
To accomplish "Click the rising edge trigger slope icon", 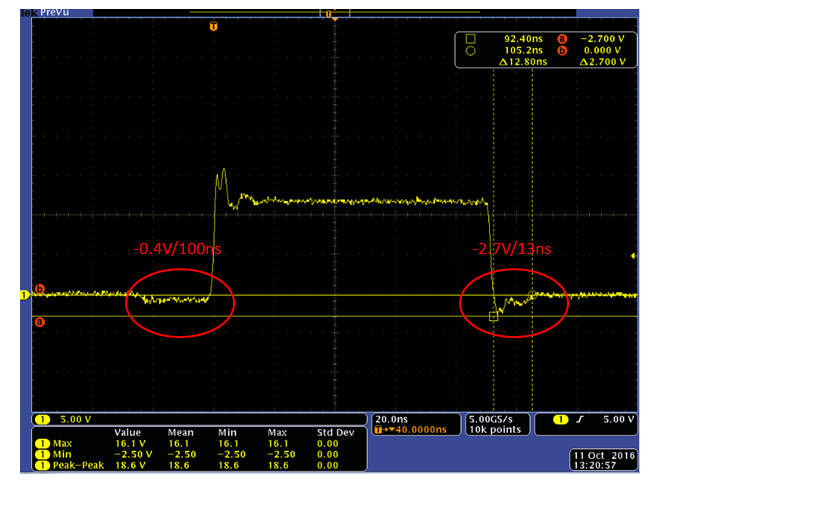I will (x=580, y=419).
